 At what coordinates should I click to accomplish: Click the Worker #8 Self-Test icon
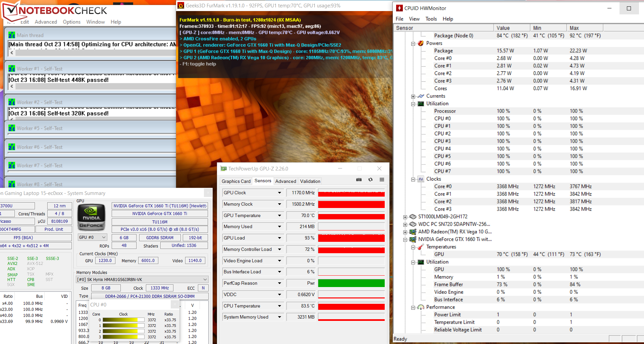(12, 184)
